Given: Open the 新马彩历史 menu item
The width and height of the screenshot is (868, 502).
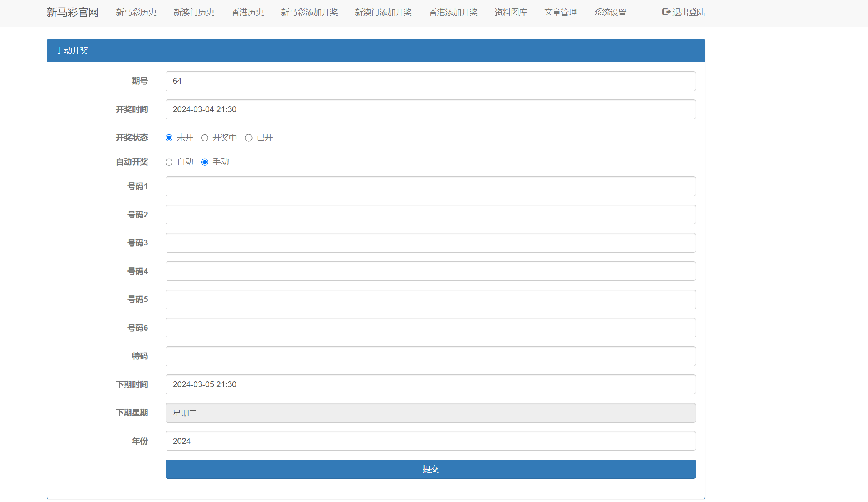Looking at the screenshot, I should (136, 12).
